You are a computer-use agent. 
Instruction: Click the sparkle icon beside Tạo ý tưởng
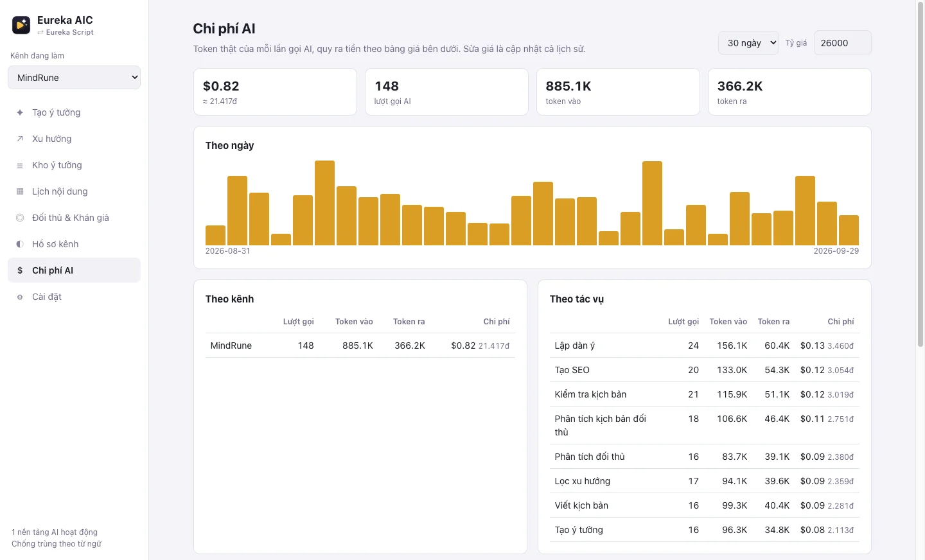pos(20,112)
